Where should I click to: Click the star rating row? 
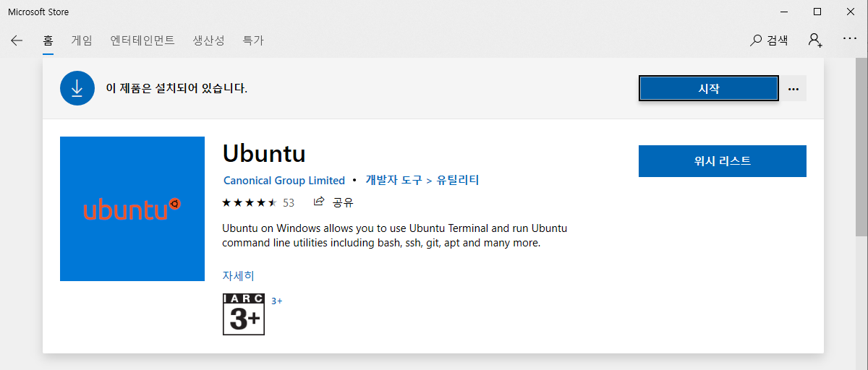pos(250,202)
